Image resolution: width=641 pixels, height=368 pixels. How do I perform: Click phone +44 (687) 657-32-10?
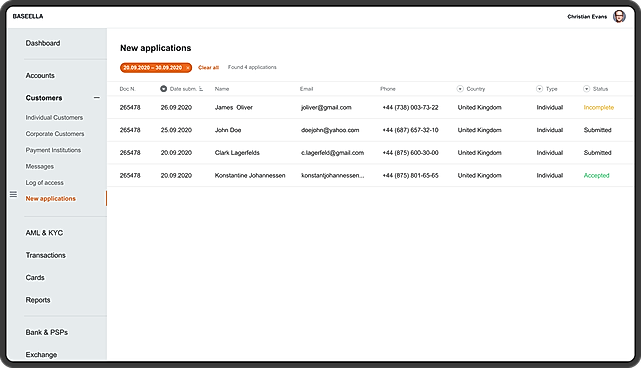410,130
